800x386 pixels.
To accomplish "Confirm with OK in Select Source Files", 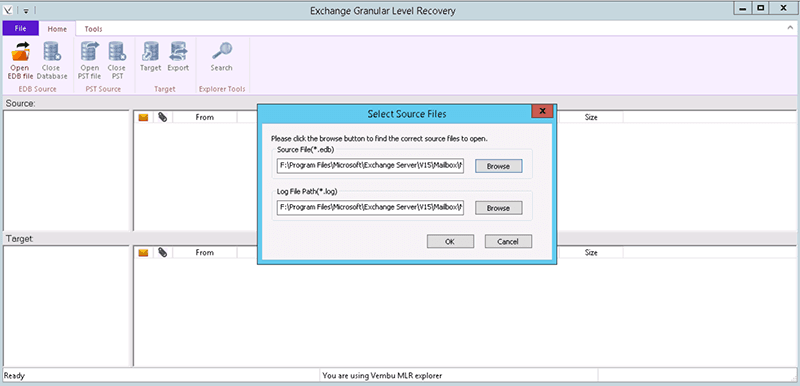I will 450,242.
